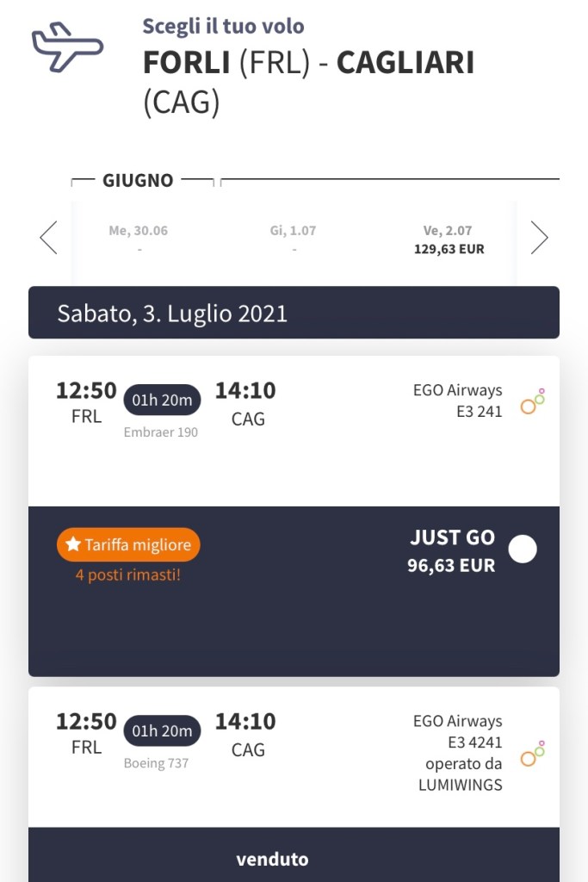
Task: Click the Tariffa migliore badge
Action: click(x=129, y=544)
